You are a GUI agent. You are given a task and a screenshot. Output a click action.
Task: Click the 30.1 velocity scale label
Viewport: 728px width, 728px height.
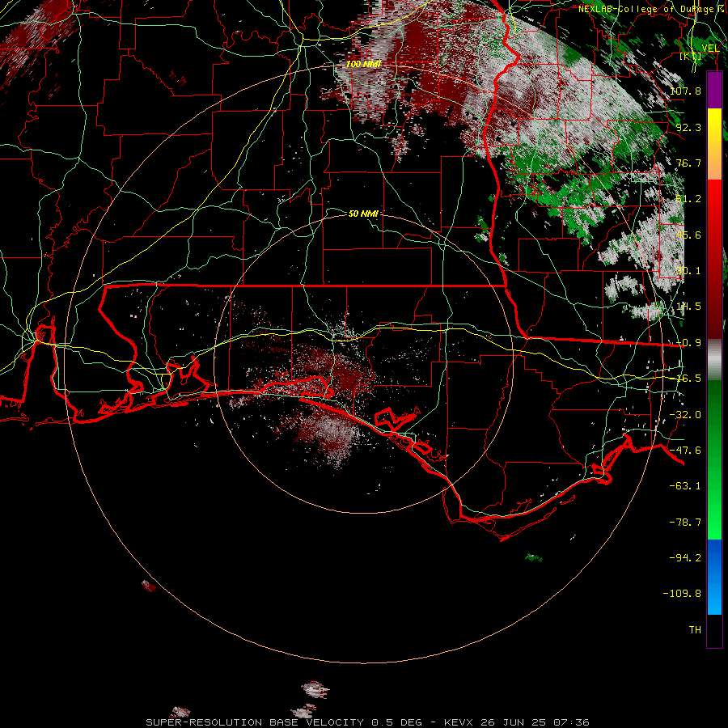point(688,271)
